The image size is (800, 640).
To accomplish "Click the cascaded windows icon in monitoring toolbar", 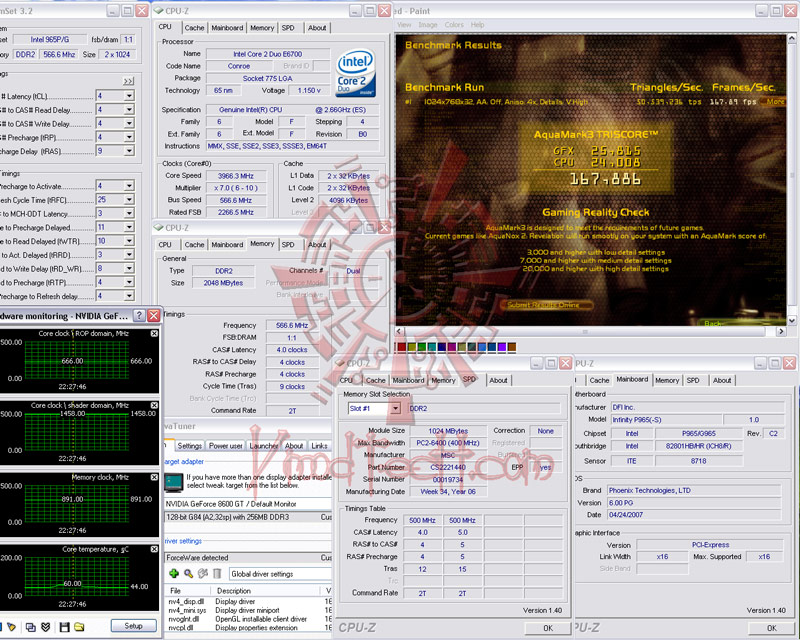I will [x=30, y=627].
